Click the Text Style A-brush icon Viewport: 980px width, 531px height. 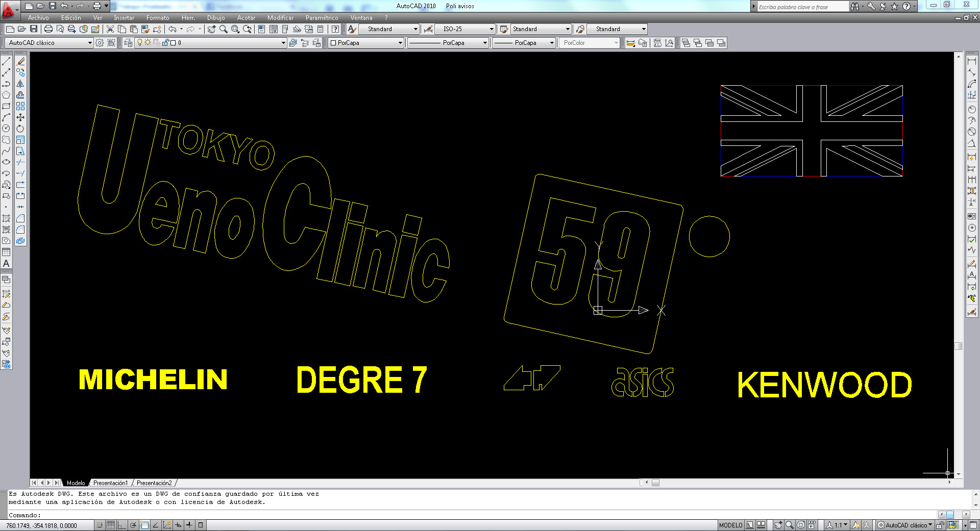(x=352, y=29)
